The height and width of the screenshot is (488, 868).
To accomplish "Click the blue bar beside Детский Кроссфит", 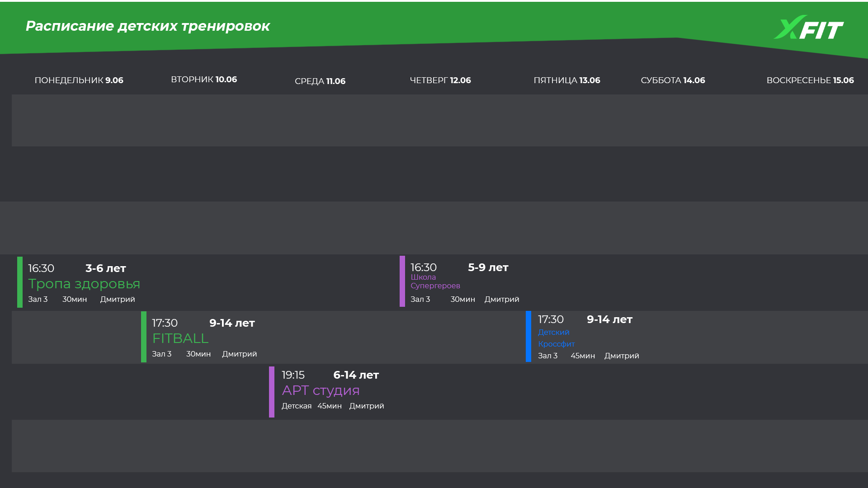I will pyautogui.click(x=528, y=336).
